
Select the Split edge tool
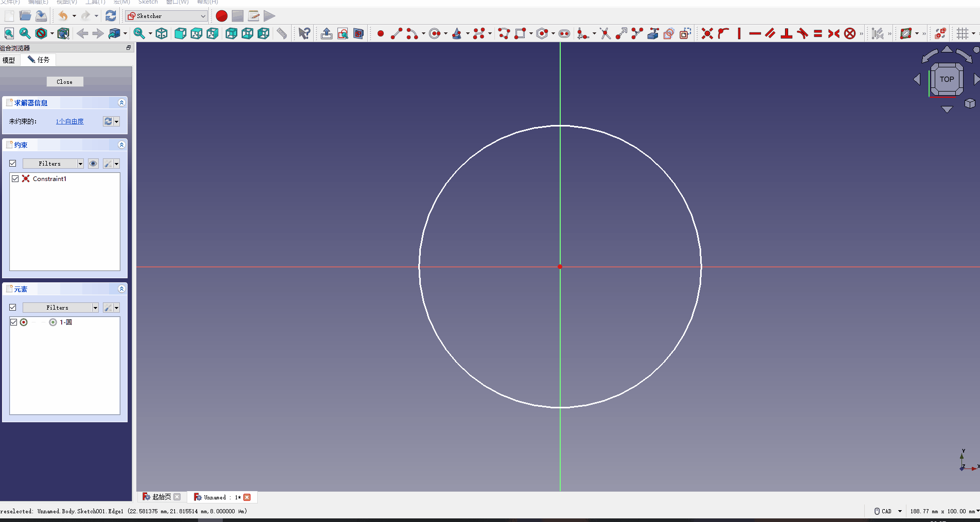tap(637, 34)
